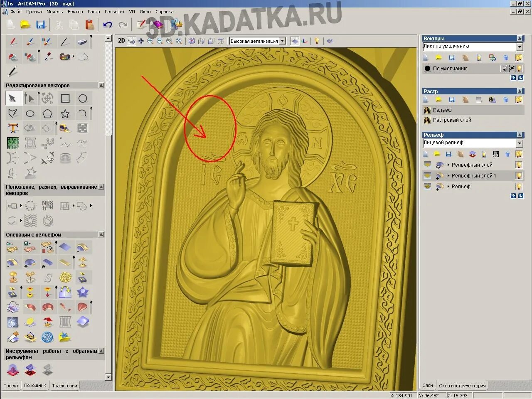This screenshot has width=532, height=399.
Task: Switch to the Окно инструментария tab
Action: coord(462,386)
